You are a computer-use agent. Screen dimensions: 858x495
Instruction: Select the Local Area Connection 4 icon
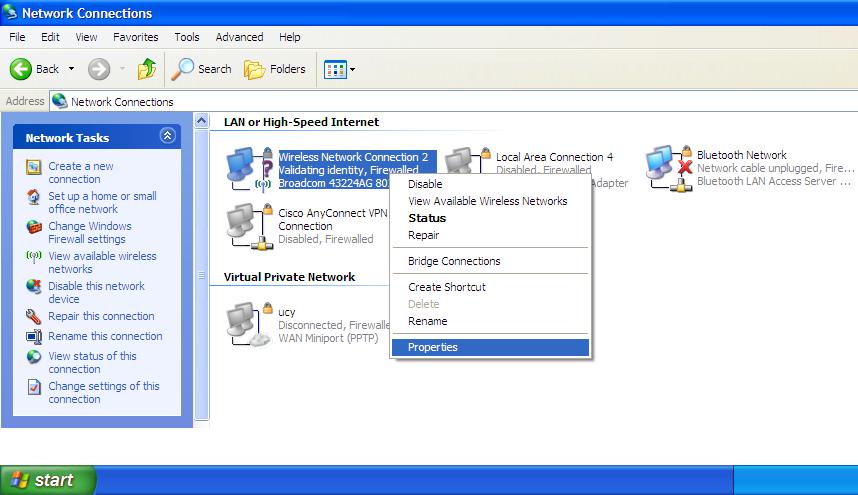click(467, 160)
